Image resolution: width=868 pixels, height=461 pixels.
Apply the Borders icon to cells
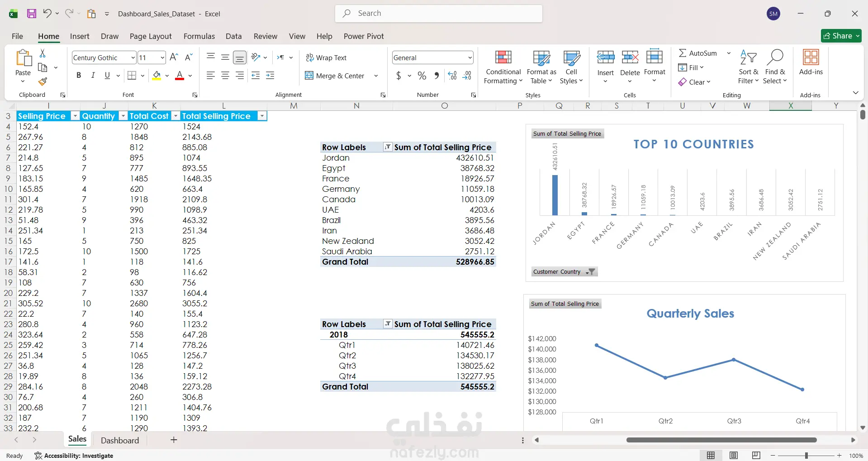pos(132,76)
